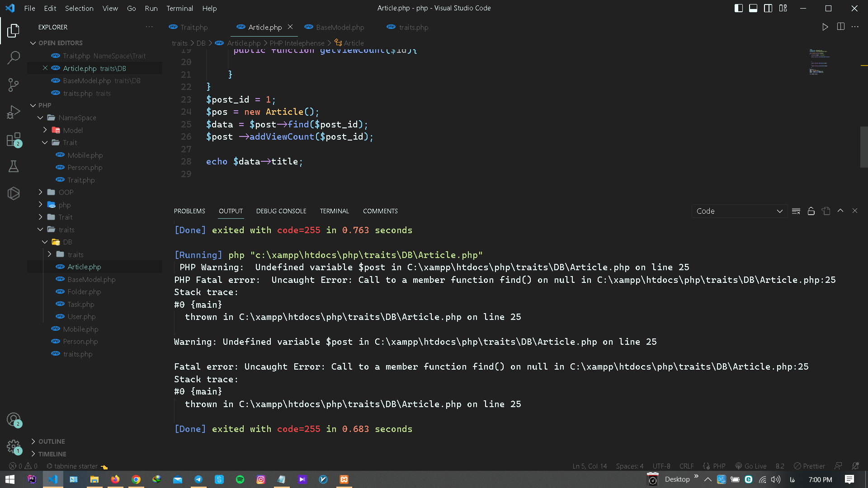Click the editor vertical scrollbar thumb

[864, 147]
